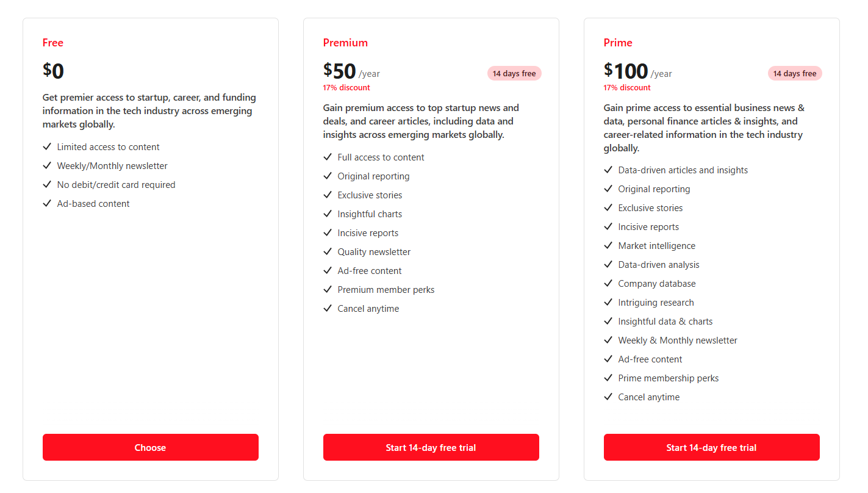The image size is (868, 493).
Task: Click the Premium plan's 14 days free badge
Action: pyautogui.click(x=514, y=74)
